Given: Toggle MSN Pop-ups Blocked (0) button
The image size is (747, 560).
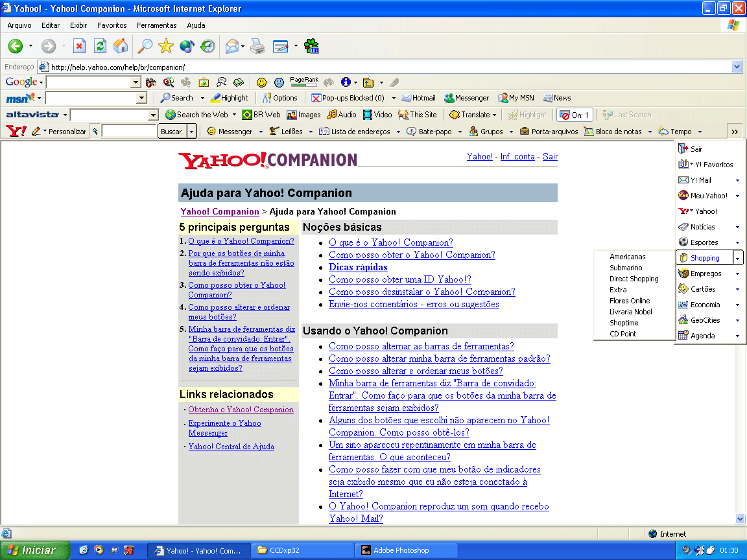Looking at the screenshot, I should coord(348,98).
